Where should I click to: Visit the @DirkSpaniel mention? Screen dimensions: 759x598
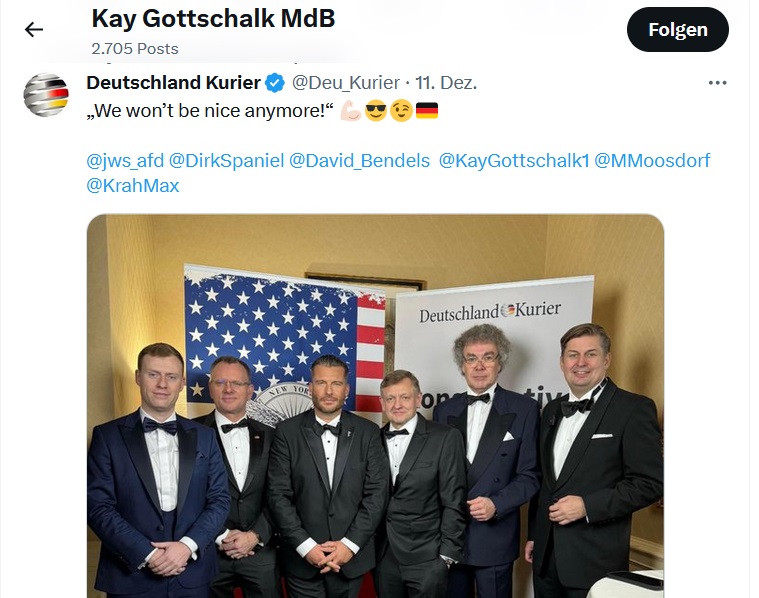coord(226,160)
